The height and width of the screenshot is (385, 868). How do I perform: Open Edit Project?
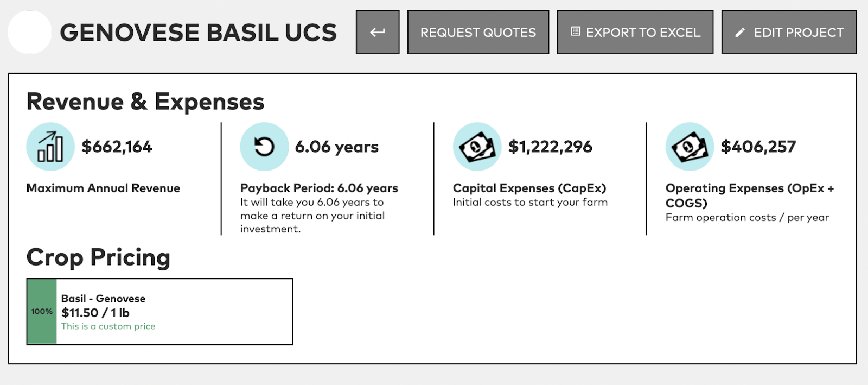(789, 32)
